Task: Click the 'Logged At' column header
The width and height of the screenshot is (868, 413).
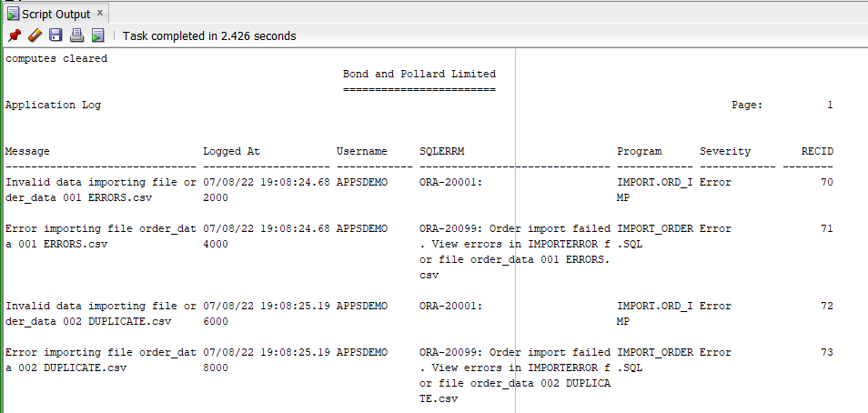Action: coord(232,151)
